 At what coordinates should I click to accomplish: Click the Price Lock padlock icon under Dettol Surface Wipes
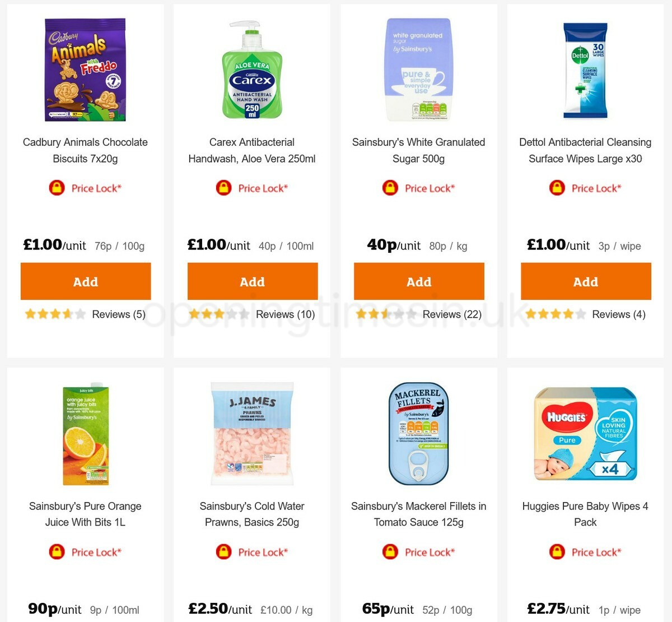557,188
